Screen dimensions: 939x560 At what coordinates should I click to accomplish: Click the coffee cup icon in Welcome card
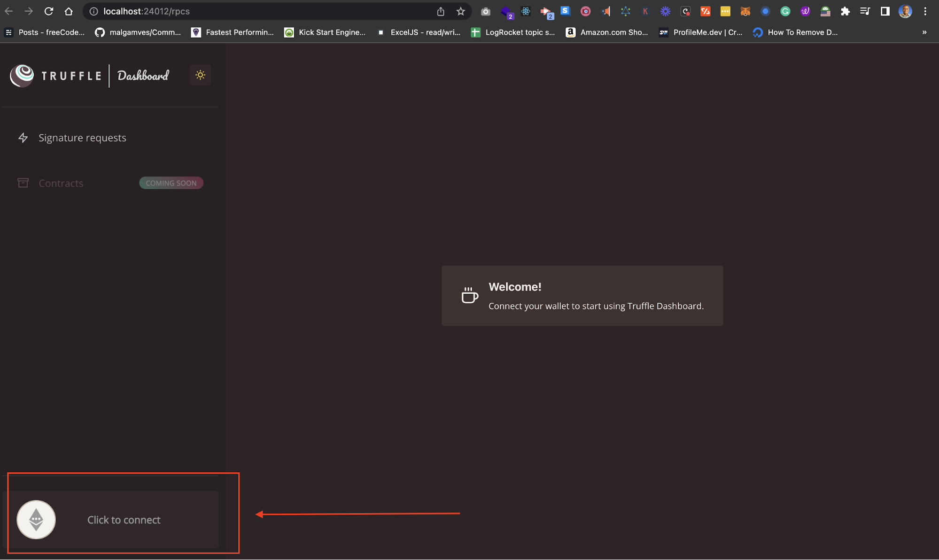pos(469,296)
